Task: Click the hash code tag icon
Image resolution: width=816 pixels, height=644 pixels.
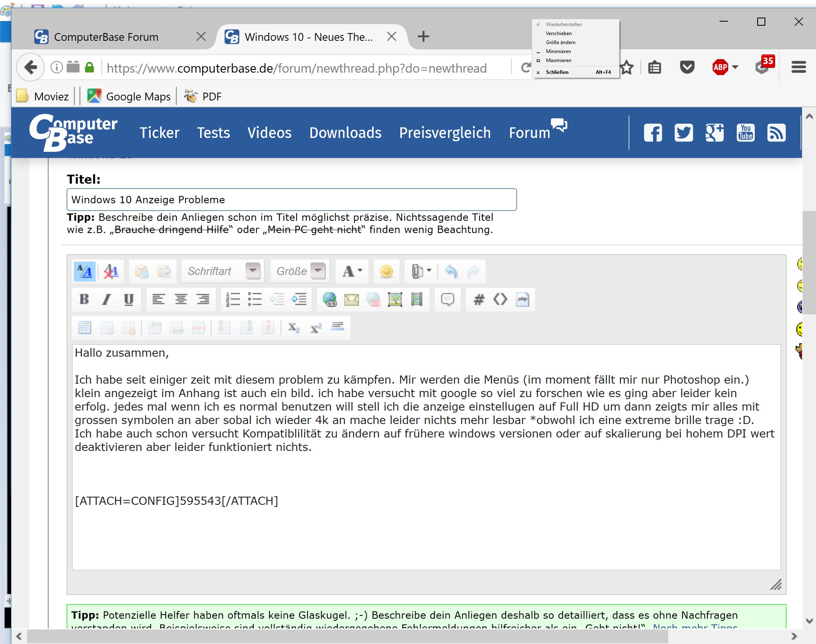Action: tap(479, 300)
